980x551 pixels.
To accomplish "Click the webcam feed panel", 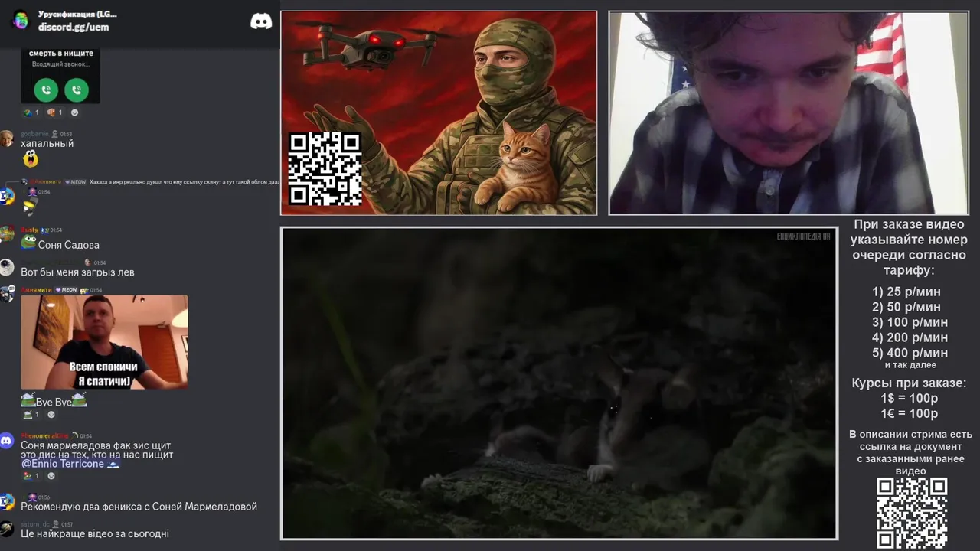I will [x=789, y=113].
